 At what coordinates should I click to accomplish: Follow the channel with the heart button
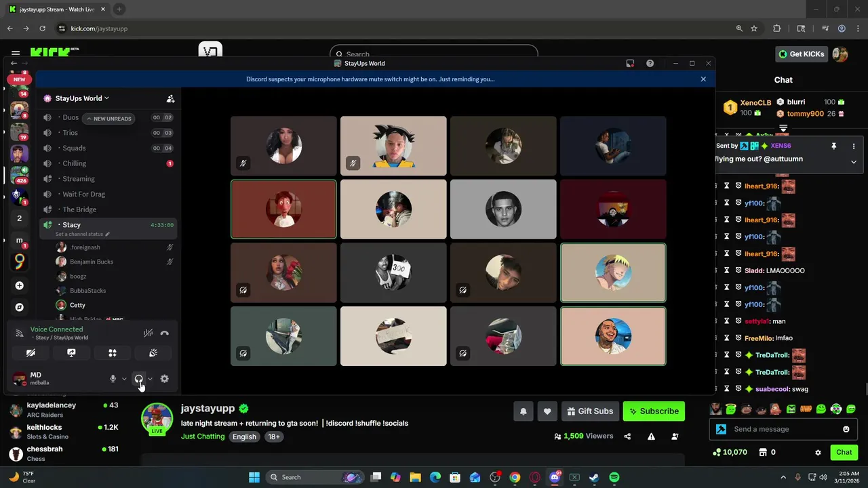click(547, 411)
